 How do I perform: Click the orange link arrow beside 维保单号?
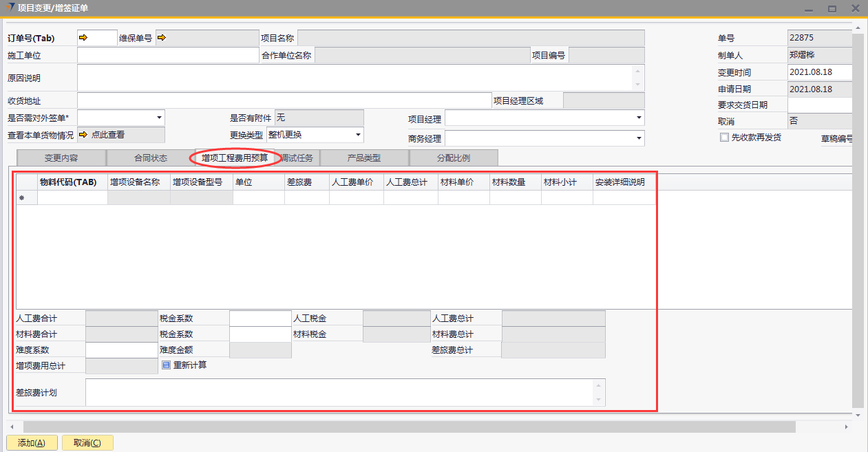click(x=162, y=38)
